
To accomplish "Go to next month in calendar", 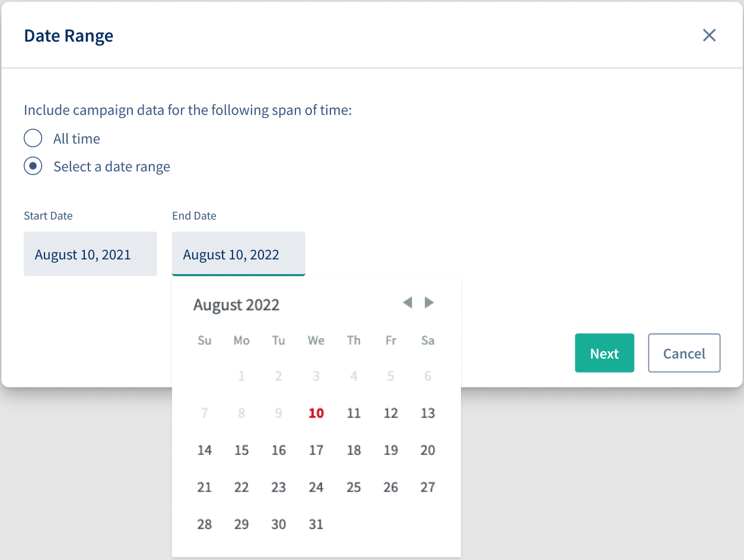I will [x=429, y=303].
